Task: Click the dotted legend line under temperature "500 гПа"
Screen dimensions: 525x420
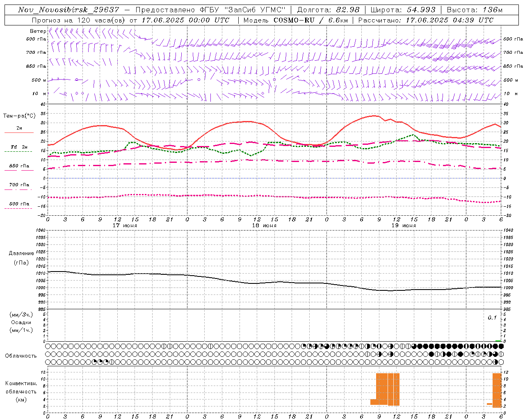Action: point(18,208)
